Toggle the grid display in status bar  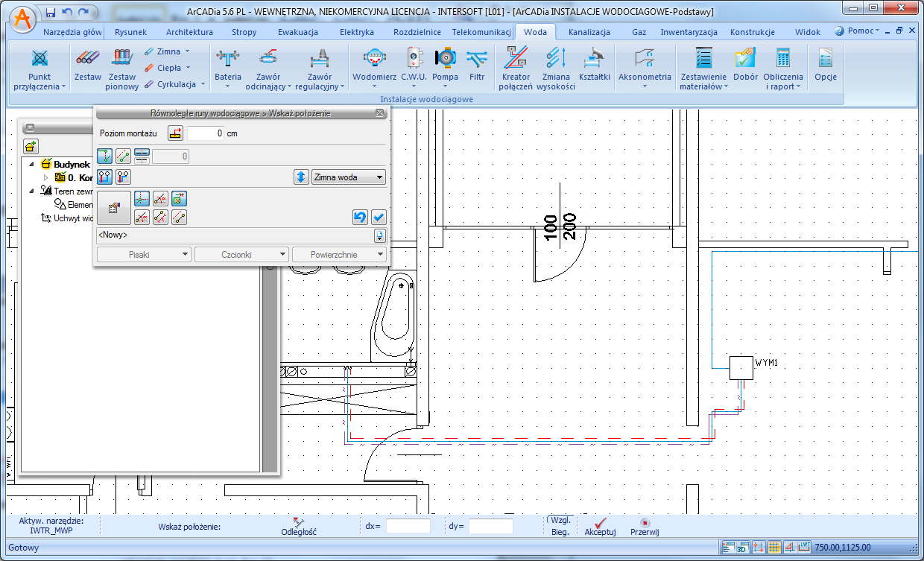click(x=774, y=548)
